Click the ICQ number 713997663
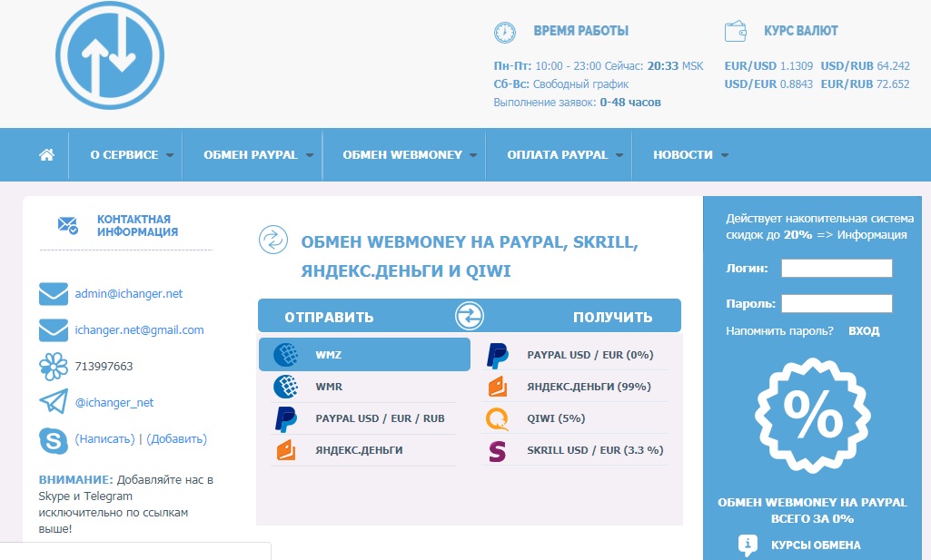This screenshot has width=931, height=560. (104, 367)
